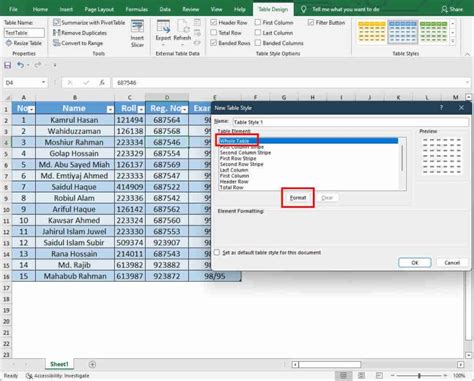Collapse the ribbon with the chevron
This screenshot has width=474, height=381.
click(467, 54)
